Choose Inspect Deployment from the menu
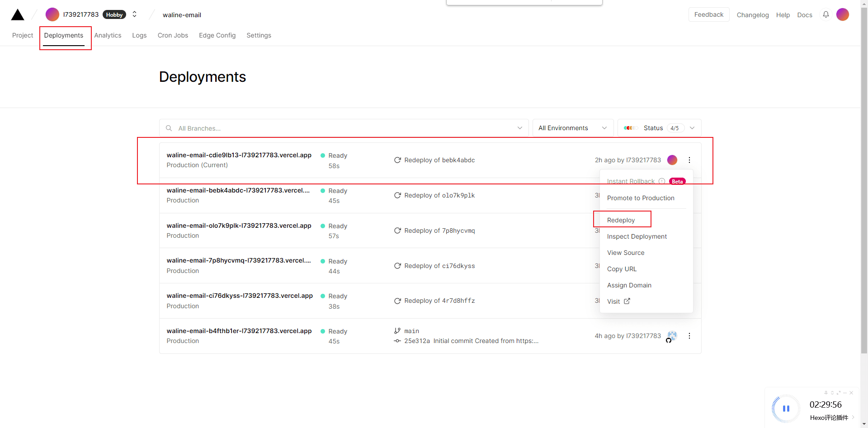The height and width of the screenshot is (428, 868). click(637, 236)
